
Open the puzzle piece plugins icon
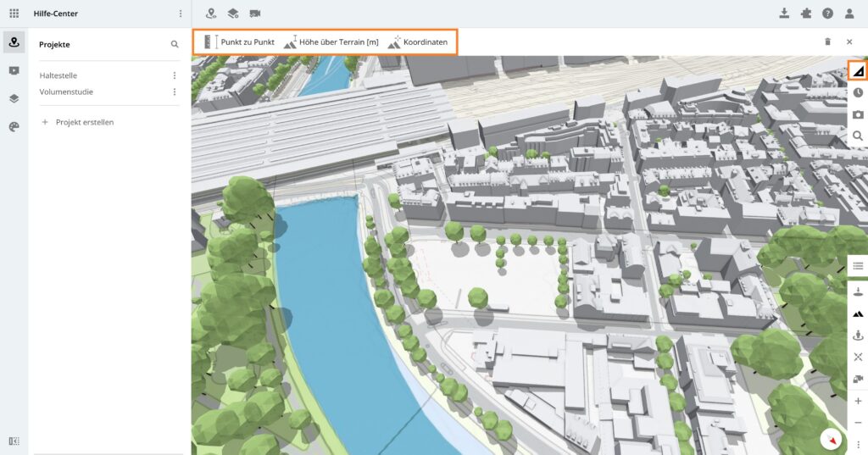[x=805, y=14]
